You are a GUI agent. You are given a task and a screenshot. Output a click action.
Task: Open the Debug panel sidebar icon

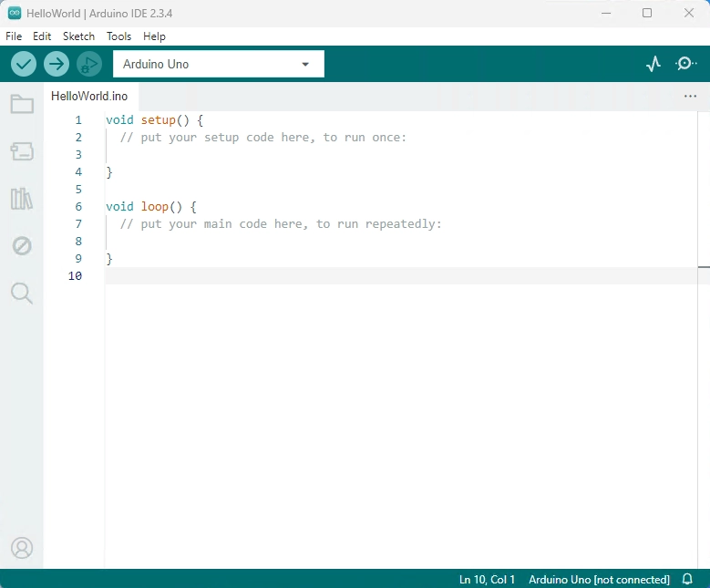click(x=22, y=246)
